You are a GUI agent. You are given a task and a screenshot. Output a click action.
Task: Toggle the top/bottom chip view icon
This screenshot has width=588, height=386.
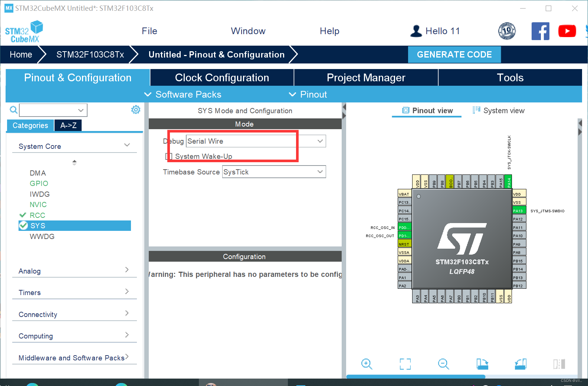[x=559, y=364]
